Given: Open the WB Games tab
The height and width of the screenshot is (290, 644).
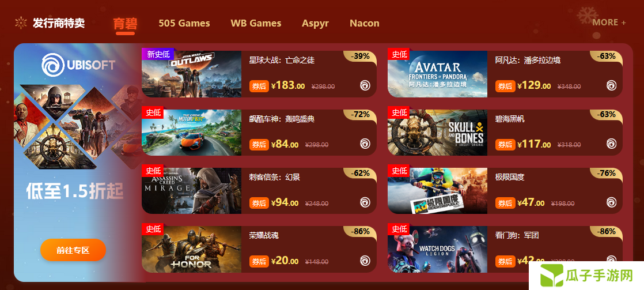Looking at the screenshot, I should 256,24.
